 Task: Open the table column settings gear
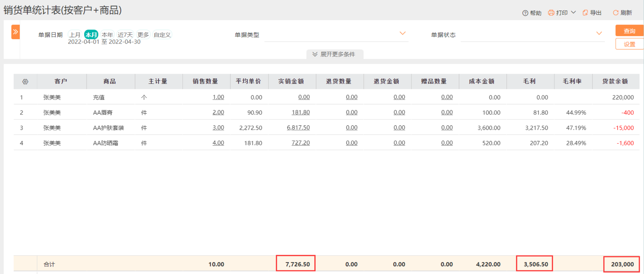coord(25,82)
